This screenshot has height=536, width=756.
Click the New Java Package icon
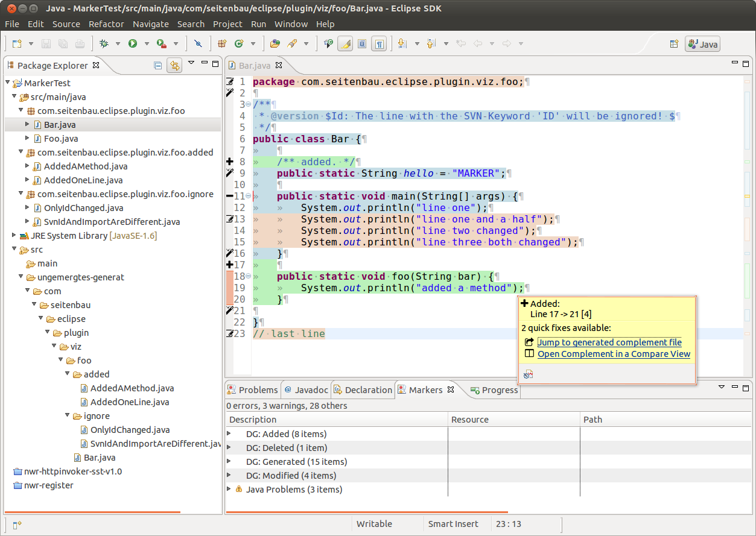(x=222, y=43)
